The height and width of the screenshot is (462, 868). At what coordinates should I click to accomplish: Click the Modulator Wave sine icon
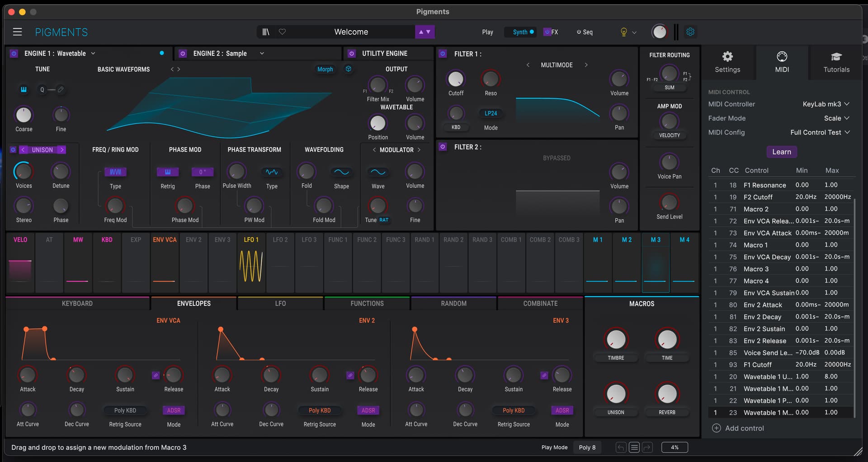(x=378, y=172)
